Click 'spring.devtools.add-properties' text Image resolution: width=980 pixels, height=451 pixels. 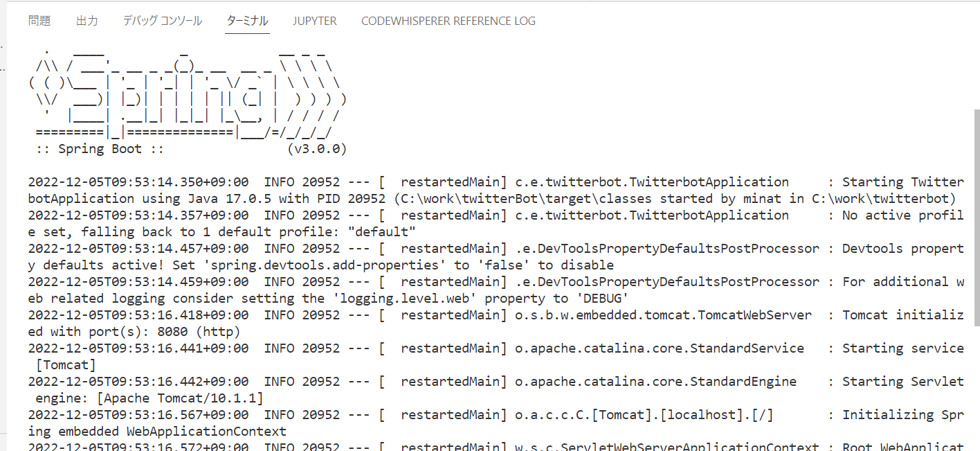[x=324, y=265]
